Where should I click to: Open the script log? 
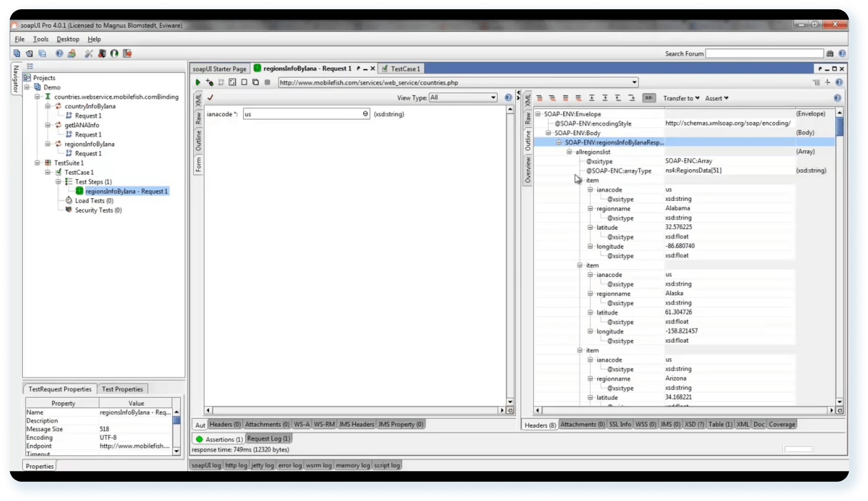[x=387, y=465]
